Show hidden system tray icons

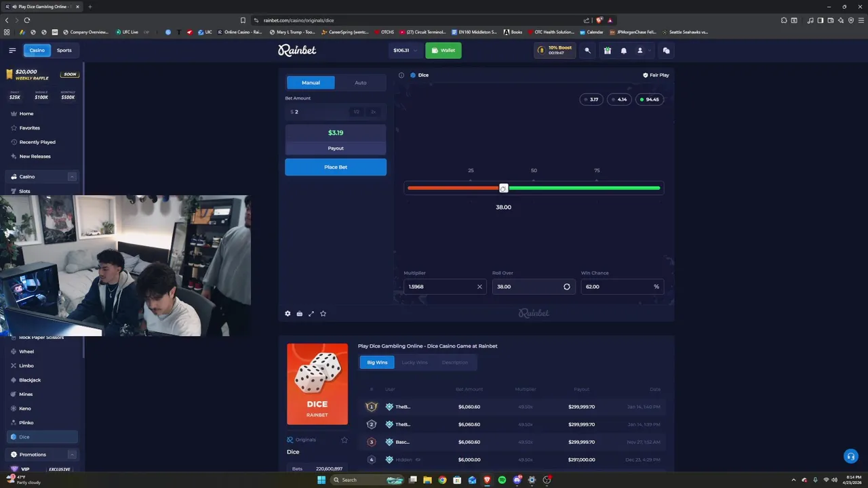pyautogui.click(x=793, y=480)
